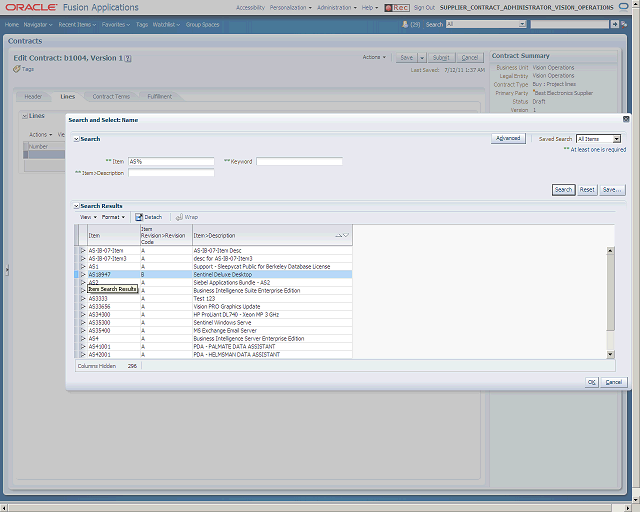
Task: Click the Tags link in navigation bar
Action: (x=142, y=24)
